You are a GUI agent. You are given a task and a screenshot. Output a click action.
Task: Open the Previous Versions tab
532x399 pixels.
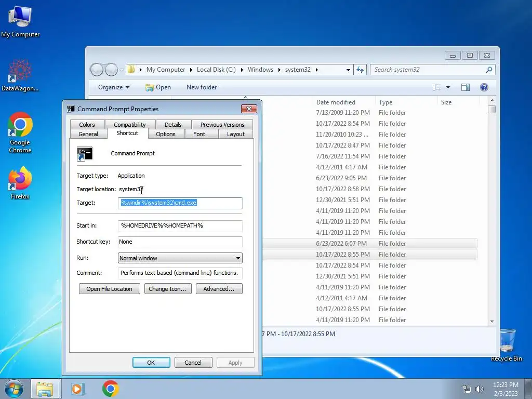tap(222, 125)
